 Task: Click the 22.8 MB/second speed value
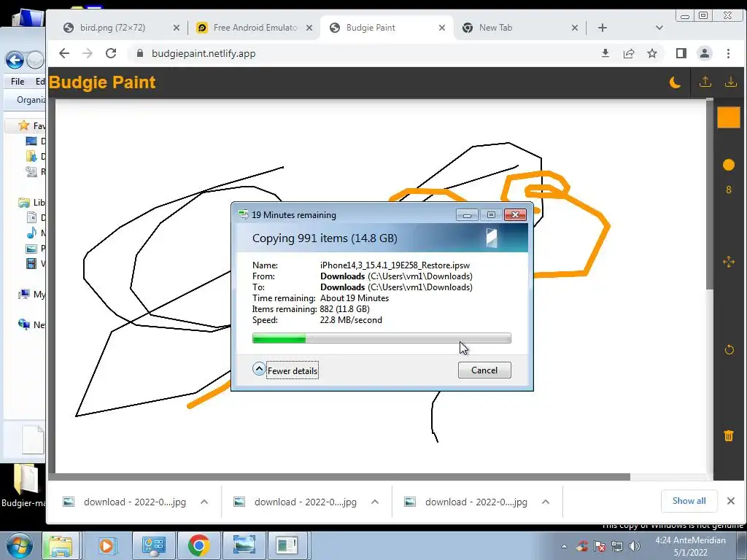tap(351, 320)
